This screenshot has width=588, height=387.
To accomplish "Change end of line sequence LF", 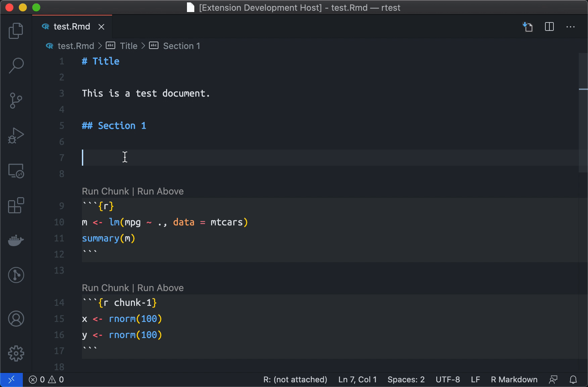I will coord(475,380).
